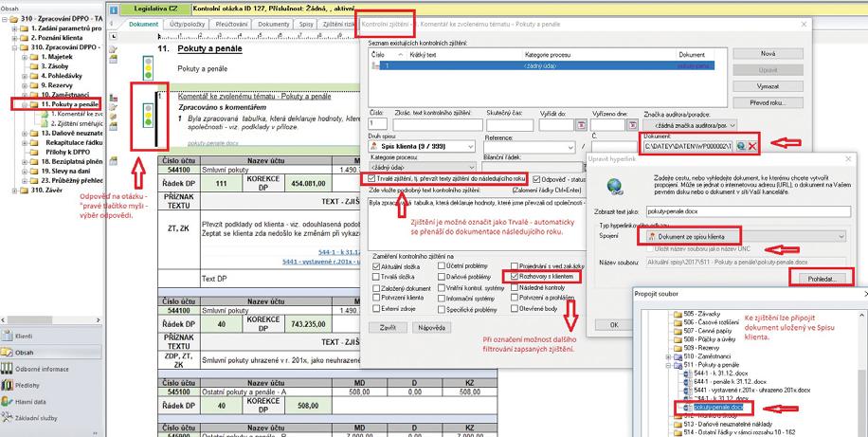Click the ruler tab-stop selector icon
868x437 pixels.
click(114, 36)
